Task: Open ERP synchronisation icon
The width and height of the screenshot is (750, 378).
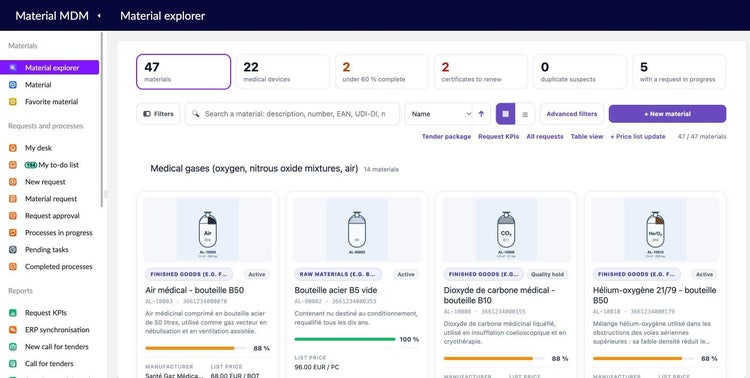Action: [13, 330]
